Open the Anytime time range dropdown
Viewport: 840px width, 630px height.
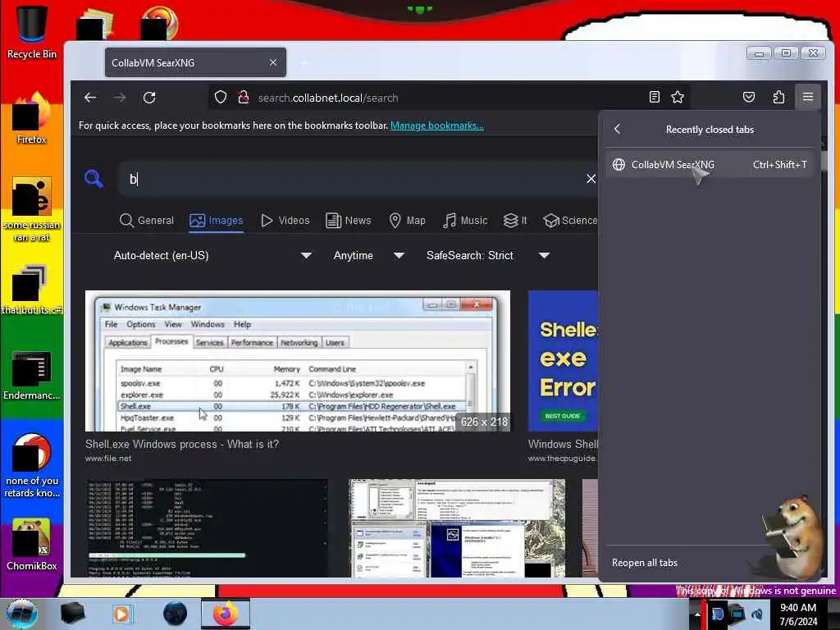pyautogui.click(x=368, y=256)
